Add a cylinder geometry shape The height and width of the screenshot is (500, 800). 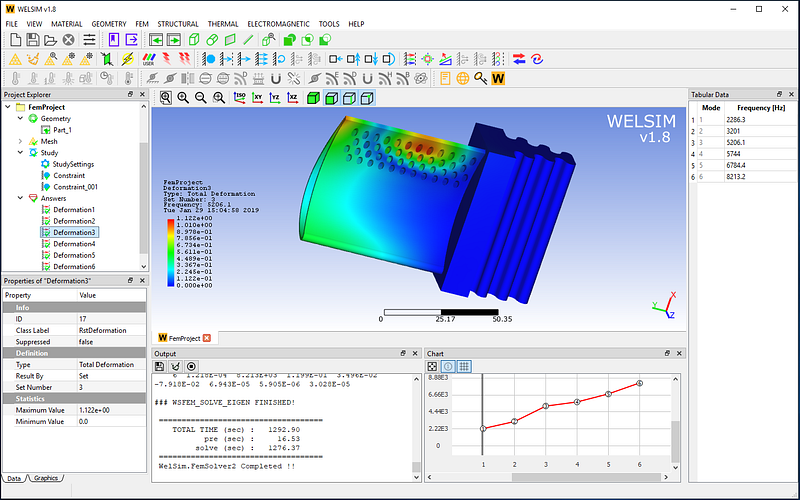[x=212, y=40]
